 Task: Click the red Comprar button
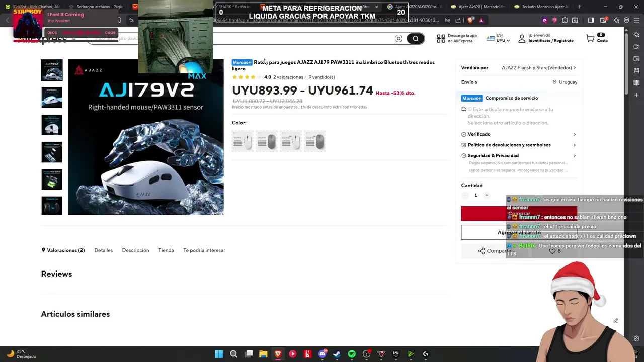[519, 213]
